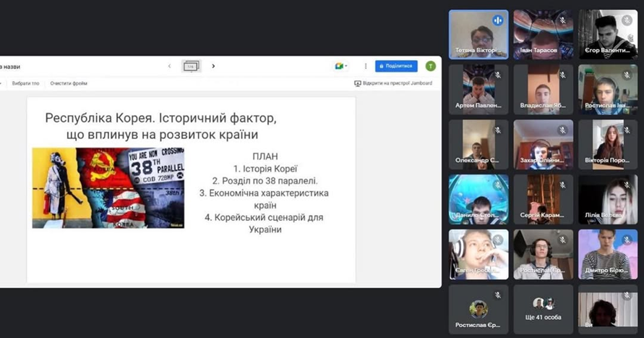Click muted mic icon on Іван Тарасов tile

point(562,20)
